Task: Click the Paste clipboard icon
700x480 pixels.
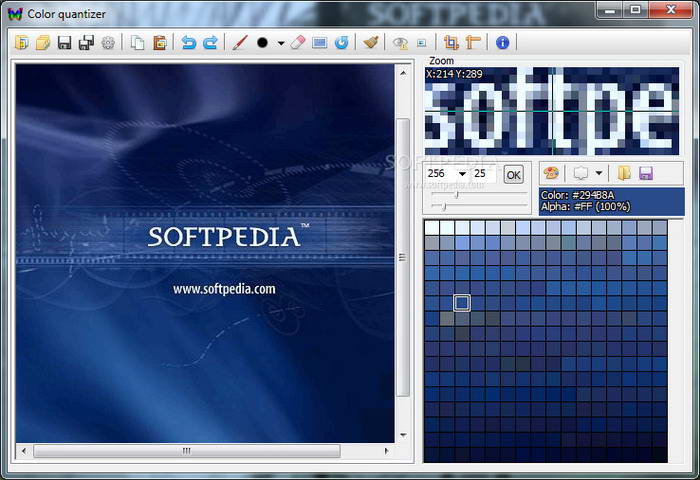Action: click(159, 43)
